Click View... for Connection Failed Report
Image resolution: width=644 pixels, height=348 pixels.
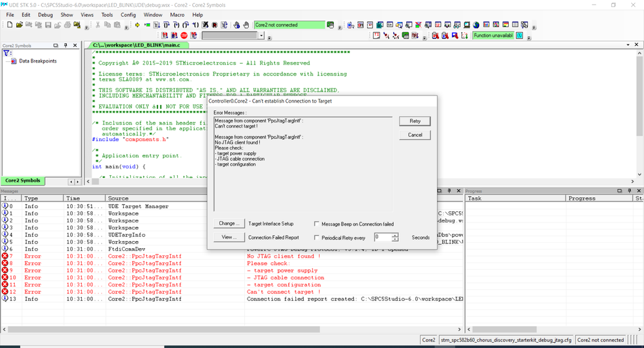coord(229,237)
